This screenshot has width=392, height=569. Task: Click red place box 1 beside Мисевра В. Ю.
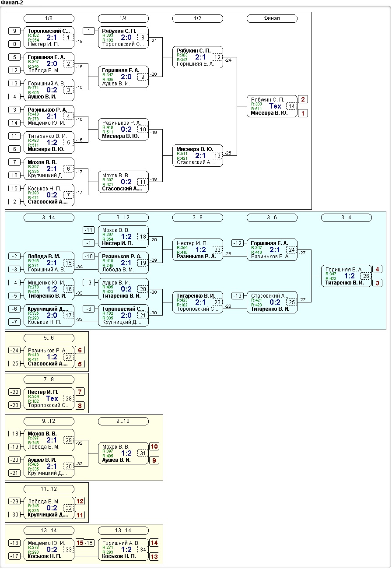click(303, 113)
